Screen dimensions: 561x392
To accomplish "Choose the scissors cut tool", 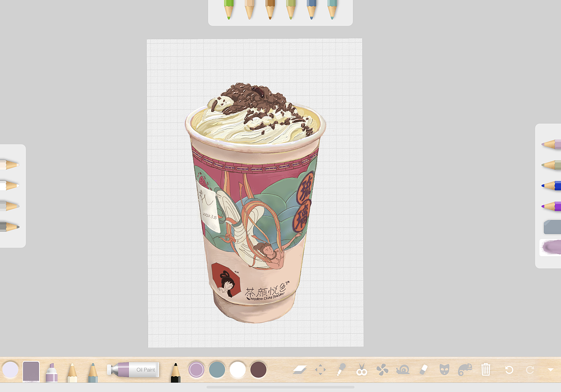I will coord(362,370).
